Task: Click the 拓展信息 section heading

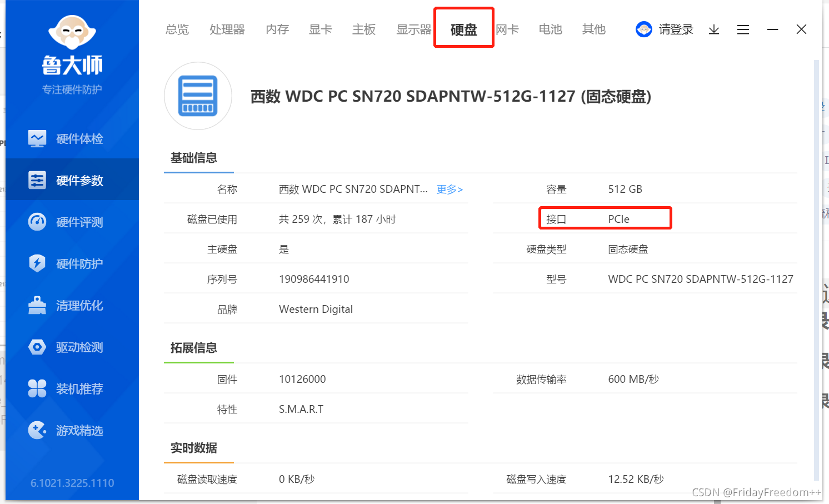Action: click(x=193, y=348)
